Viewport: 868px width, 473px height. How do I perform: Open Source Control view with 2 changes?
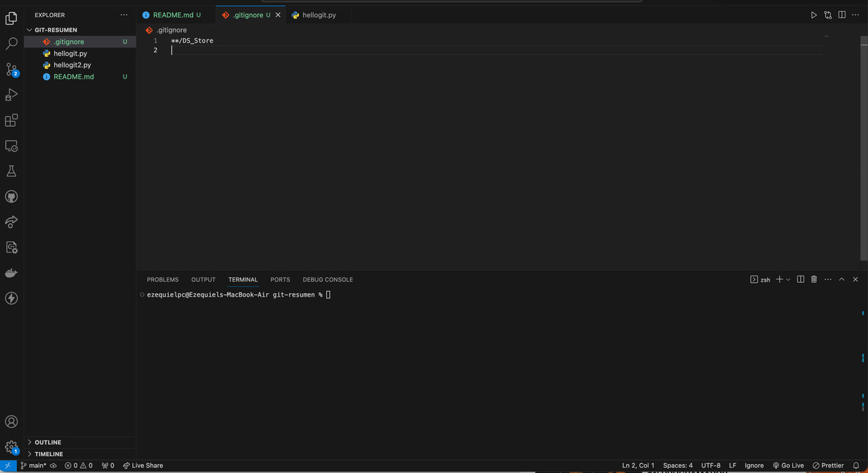pyautogui.click(x=12, y=70)
